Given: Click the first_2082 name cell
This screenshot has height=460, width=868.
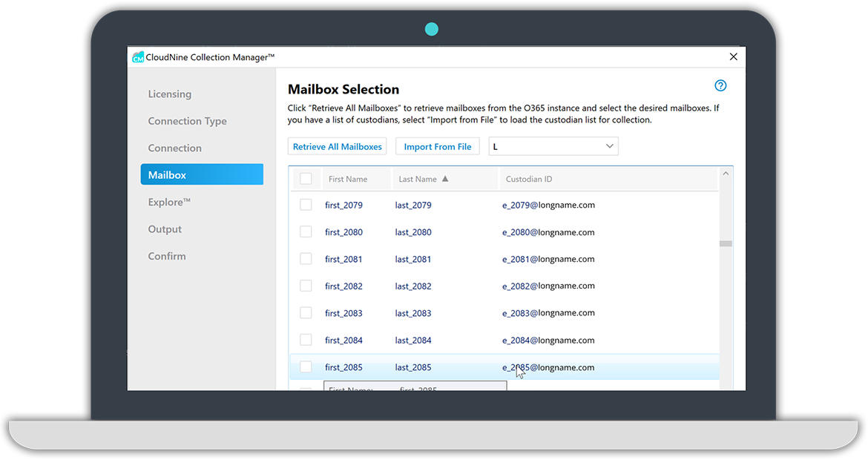Looking at the screenshot, I should pos(343,286).
